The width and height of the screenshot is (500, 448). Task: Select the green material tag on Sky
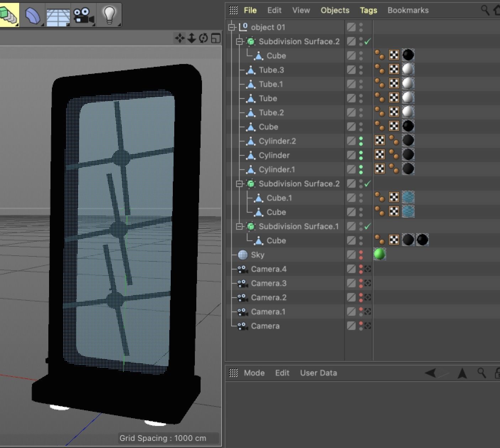tap(379, 254)
